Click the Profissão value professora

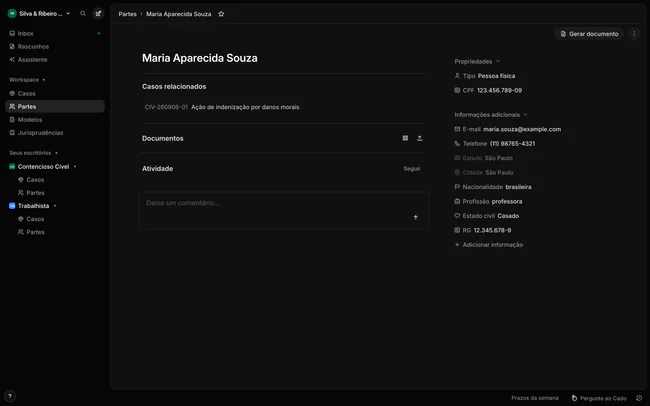pos(507,201)
